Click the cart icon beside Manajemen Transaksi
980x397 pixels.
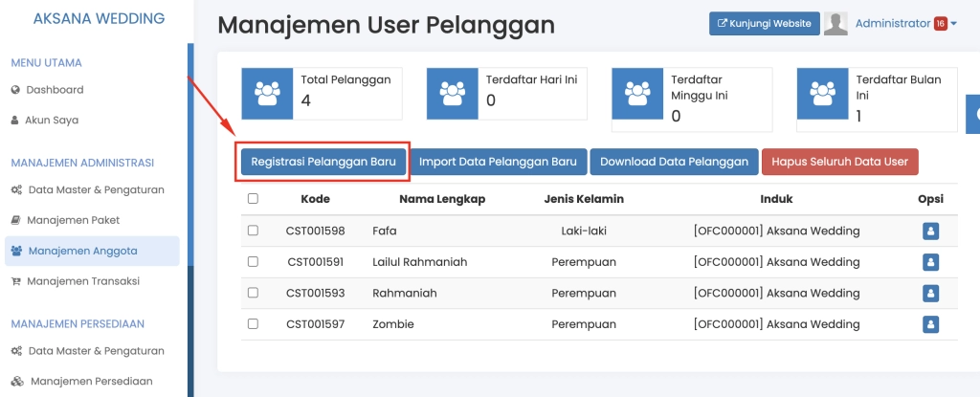pyautogui.click(x=16, y=281)
